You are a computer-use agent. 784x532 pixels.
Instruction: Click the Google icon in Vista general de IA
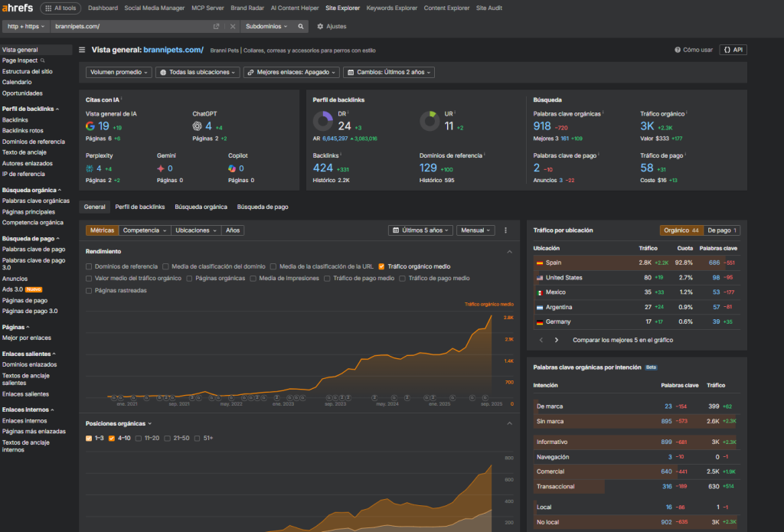pyautogui.click(x=90, y=126)
